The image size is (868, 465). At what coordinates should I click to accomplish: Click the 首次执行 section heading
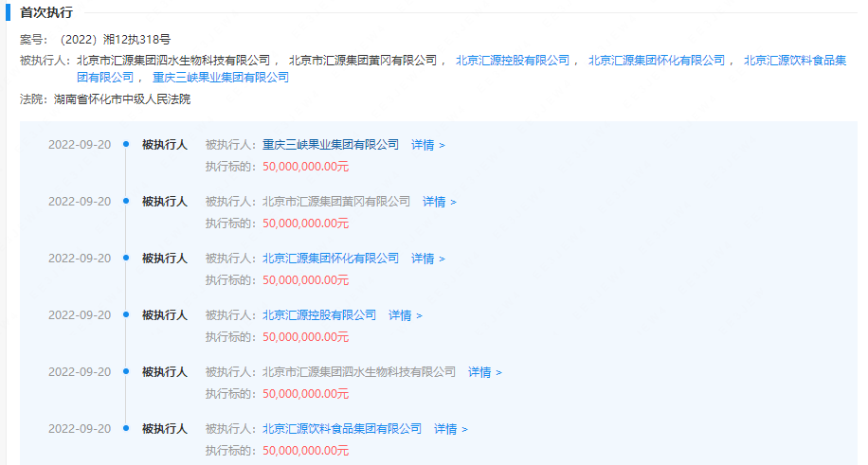[x=45, y=13]
